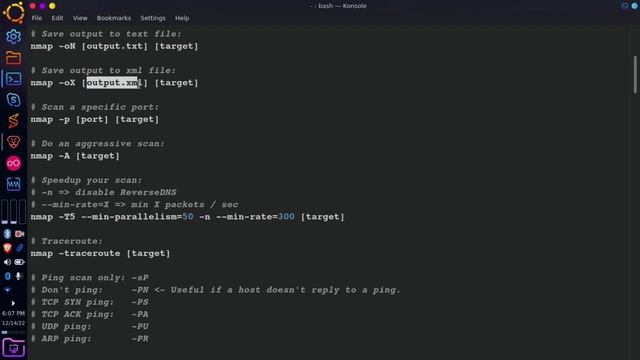640x360 pixels.
Task: Open the Edit menu
Action: (57, 18)
